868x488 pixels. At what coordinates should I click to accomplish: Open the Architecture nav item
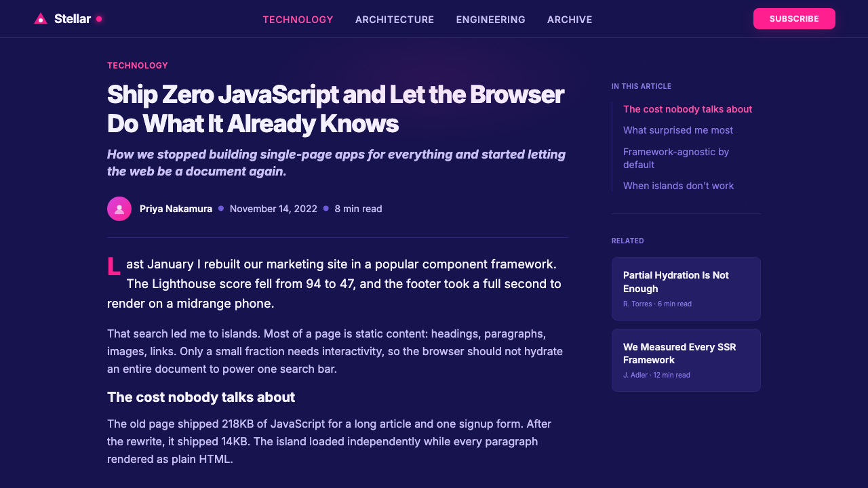[395, 20]
